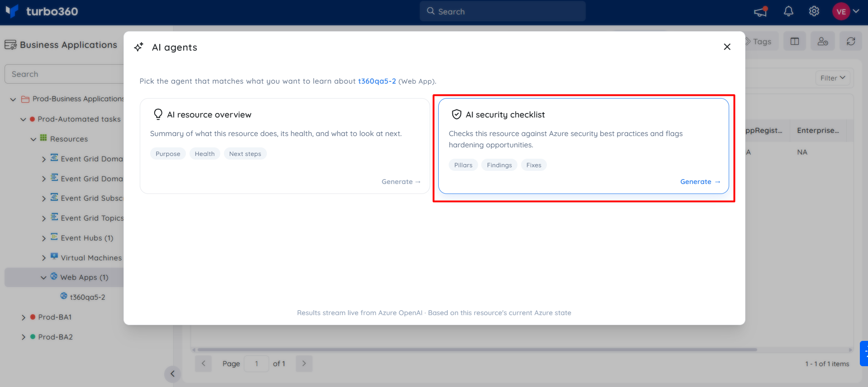Collapse the Resources node

coord(33,139)
